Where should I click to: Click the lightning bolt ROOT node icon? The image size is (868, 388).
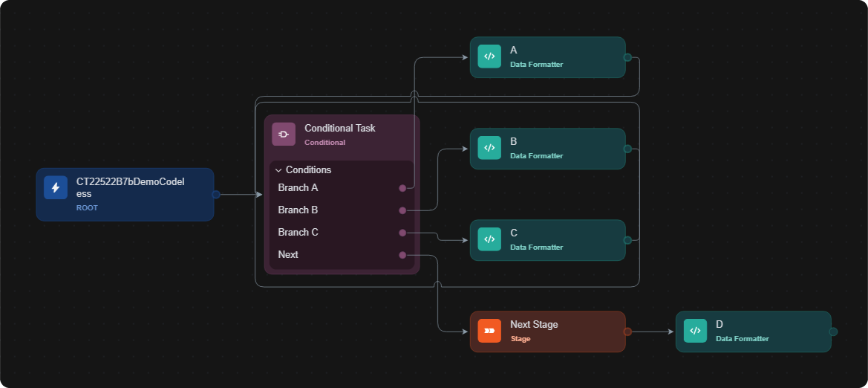56,187
